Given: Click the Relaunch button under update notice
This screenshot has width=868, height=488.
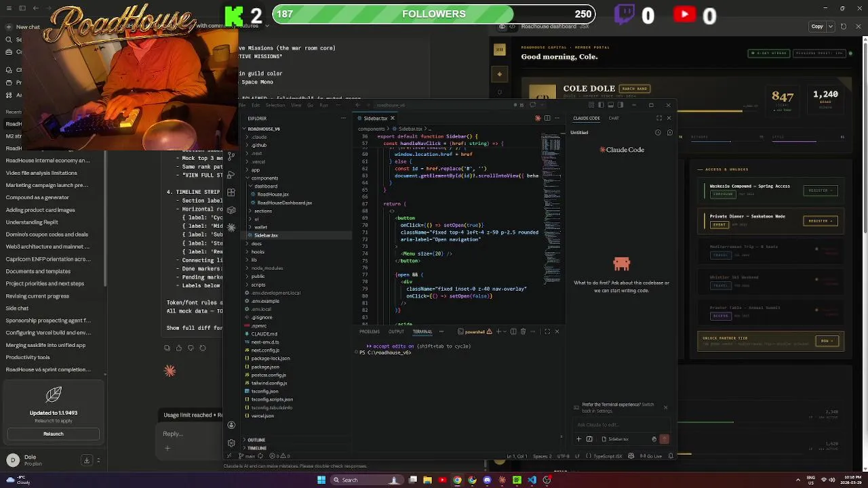Looking at the screenshot, I should tap(54, 434).
